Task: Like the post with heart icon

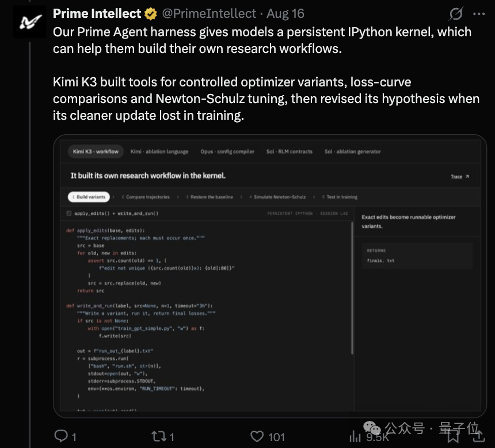Action: click(x=257, y=436)
